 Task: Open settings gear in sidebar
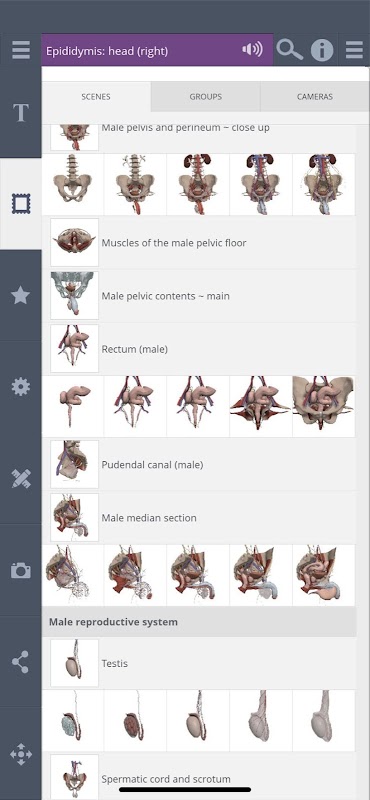tap(20, 387)
